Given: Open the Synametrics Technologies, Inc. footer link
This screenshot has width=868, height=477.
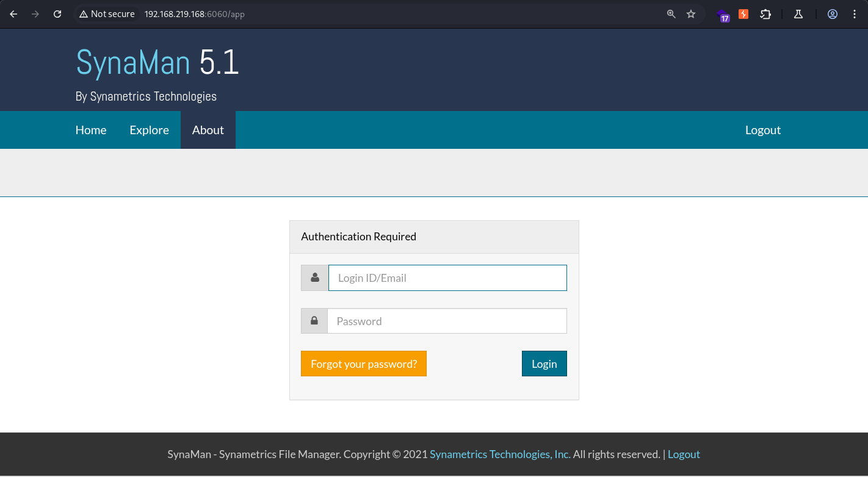Looking at the screenshot, I should [501, 454].
